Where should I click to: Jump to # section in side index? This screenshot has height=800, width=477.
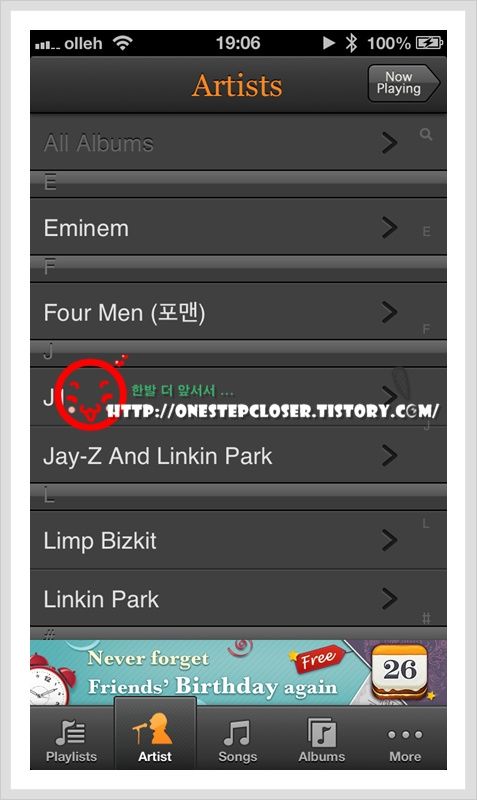click(426, 618)
